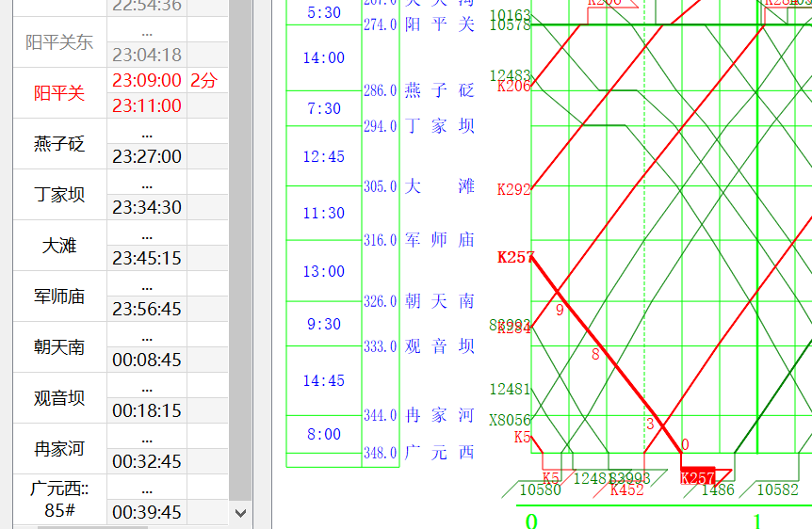Click the 10580 train label
Image resolution: width=812 pixels, height=529 pixels.
click(x=540, y=489)
